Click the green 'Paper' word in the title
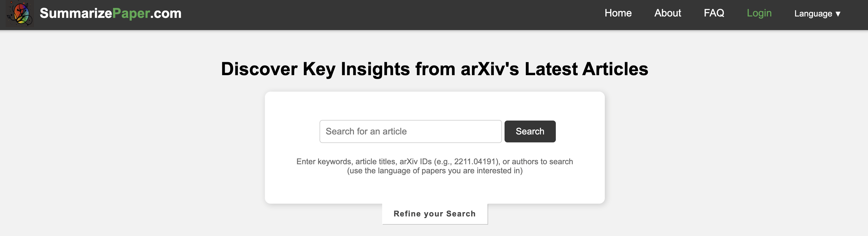868x236 pixels. (131, 14)
